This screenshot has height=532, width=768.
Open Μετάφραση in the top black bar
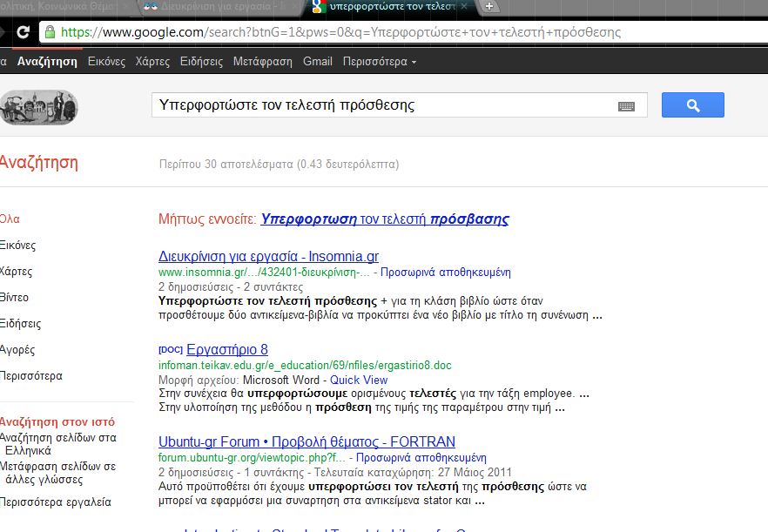click(263, 62)
